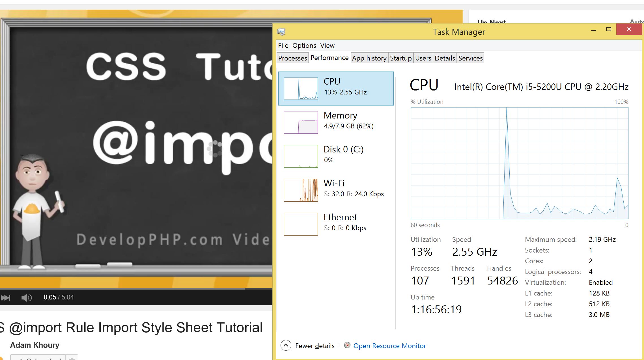Select the Performance tab

point(329,57)
